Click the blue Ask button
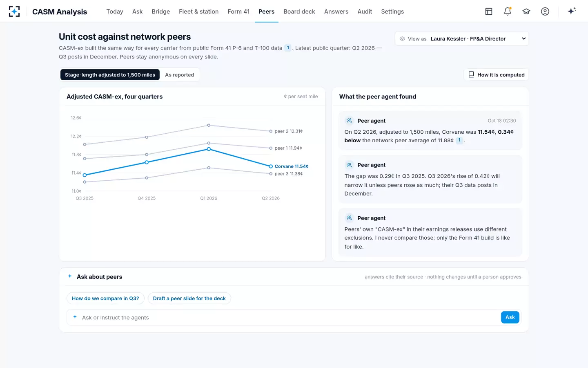This screenshot has width=588, height=368. click(510, 317)
